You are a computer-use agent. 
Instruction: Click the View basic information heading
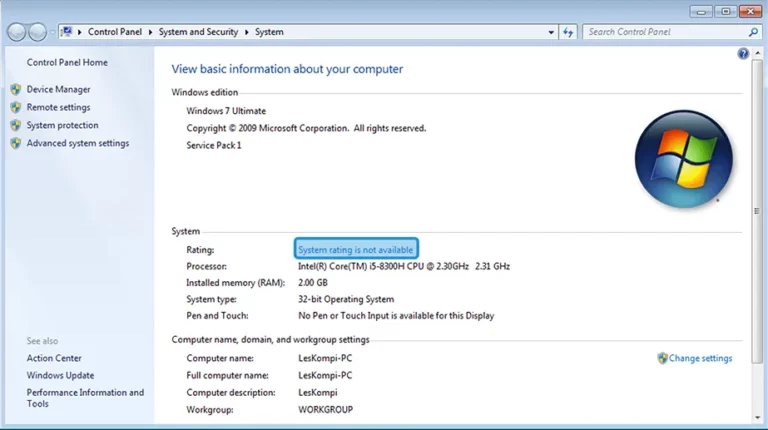click(287, 69)
